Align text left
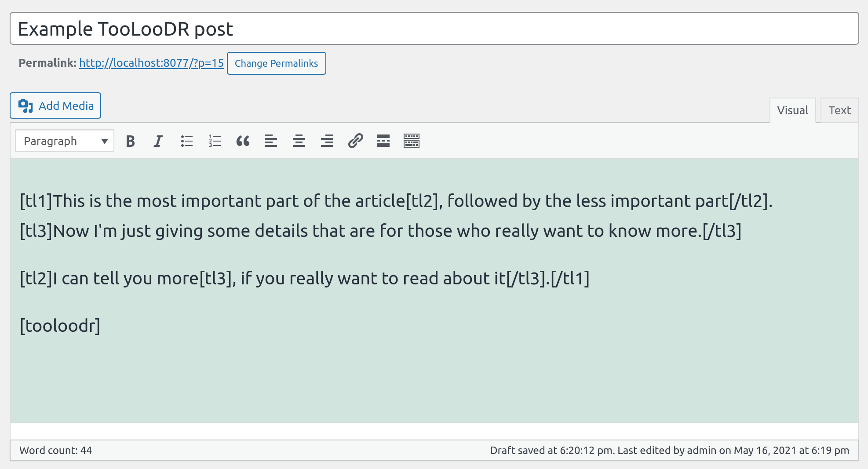This screenshot has width=868, height=469. (x=271, y=141)
